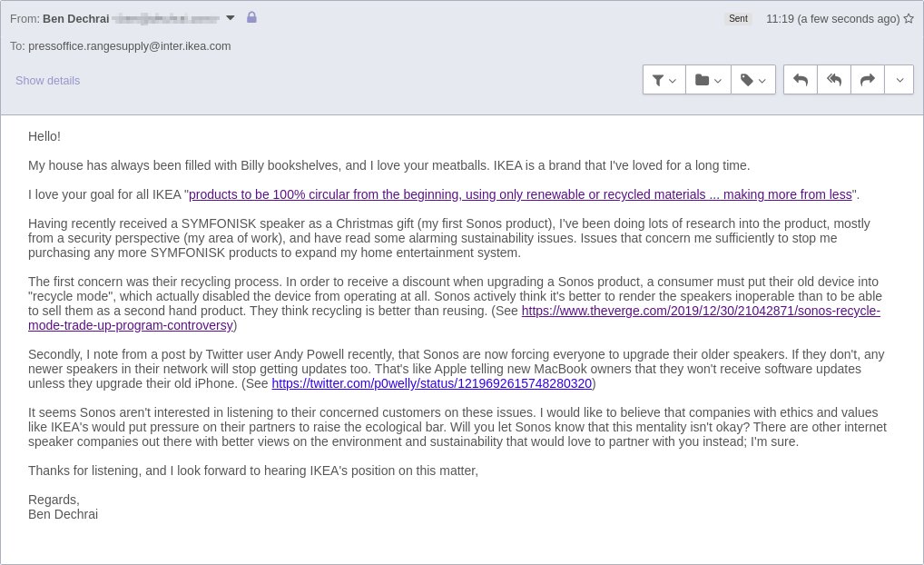Image resolution: width=924 pixels, height=565 pixels.
Task: Click the purple lock encryption icon
Action: tap(251, 17)
